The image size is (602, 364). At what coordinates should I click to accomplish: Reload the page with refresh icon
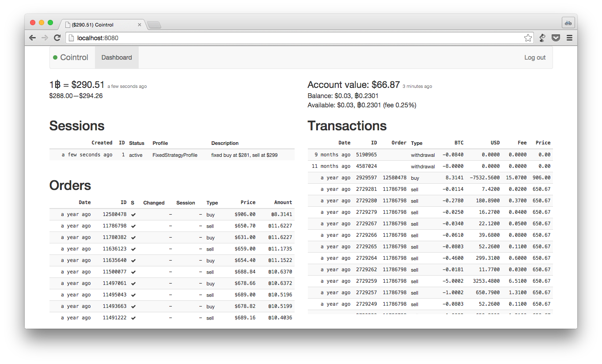[x=57, y=38]
